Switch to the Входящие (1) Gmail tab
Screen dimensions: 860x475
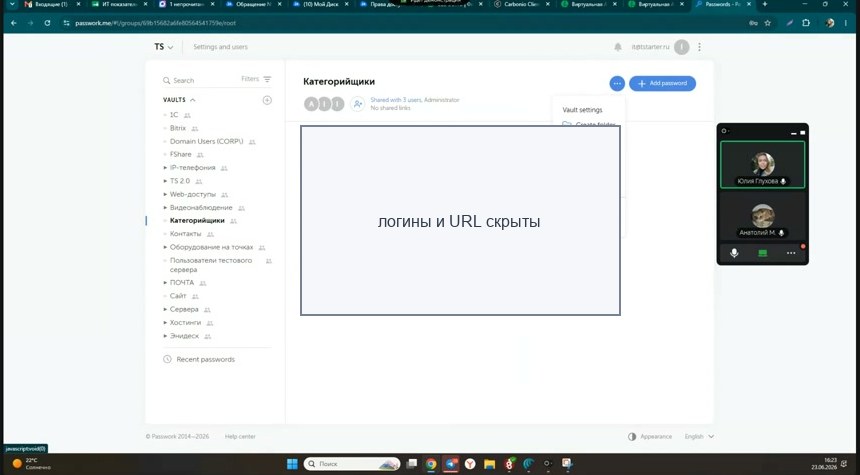coord(52,4)
